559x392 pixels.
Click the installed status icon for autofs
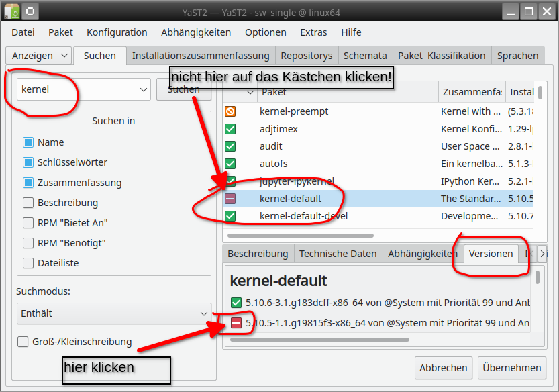click(x=230, y=164)
